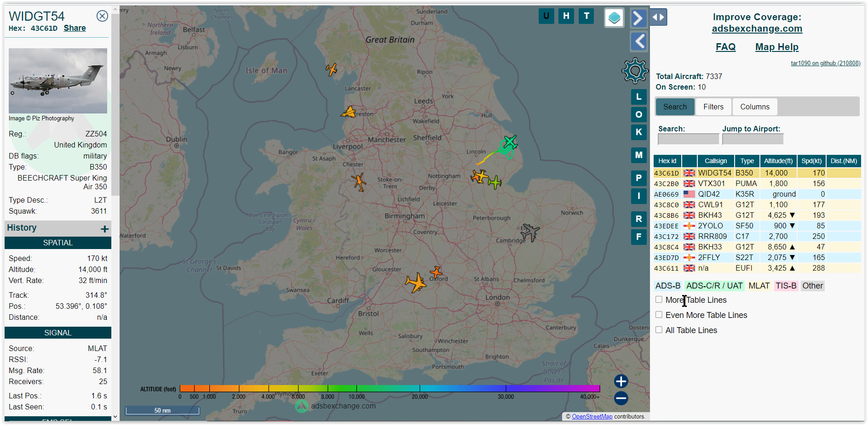
Task: Open the Filters tab
Action: coord(713,107)
